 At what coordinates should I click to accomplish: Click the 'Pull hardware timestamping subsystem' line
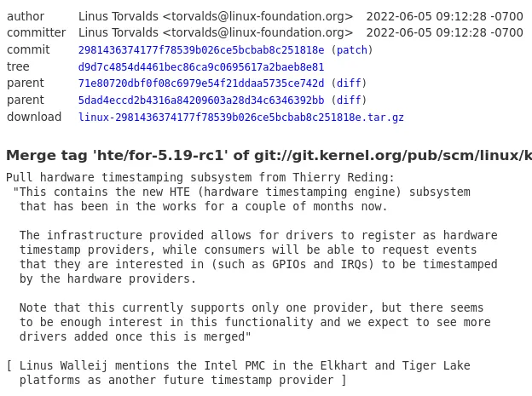tap(200, 177)
